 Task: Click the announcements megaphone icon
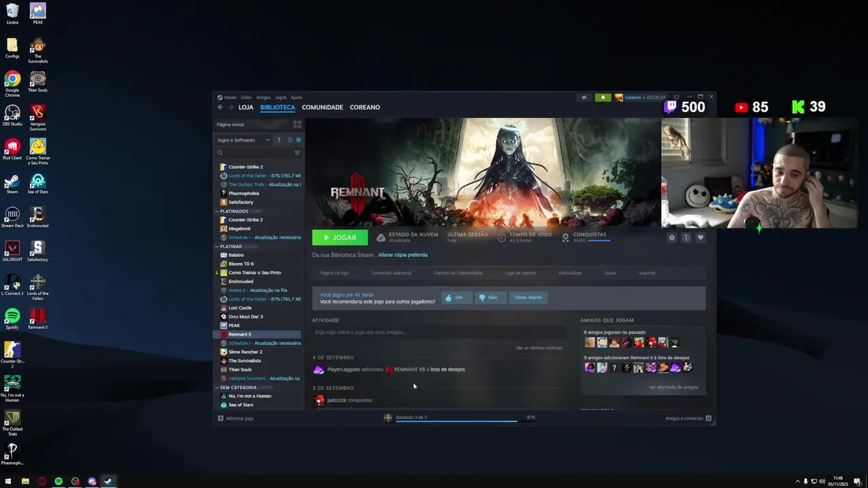pyautogui.click(x=584, y=98)
